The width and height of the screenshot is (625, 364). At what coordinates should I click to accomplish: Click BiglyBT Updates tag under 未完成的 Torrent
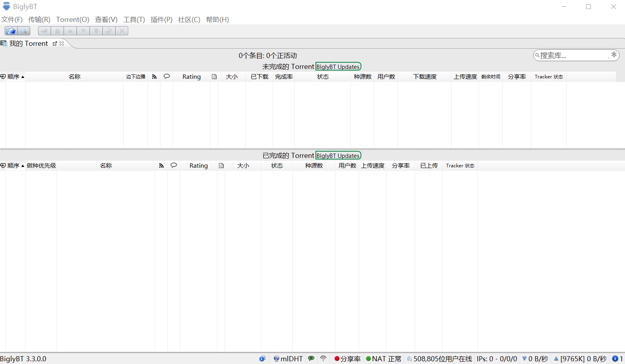338,67
